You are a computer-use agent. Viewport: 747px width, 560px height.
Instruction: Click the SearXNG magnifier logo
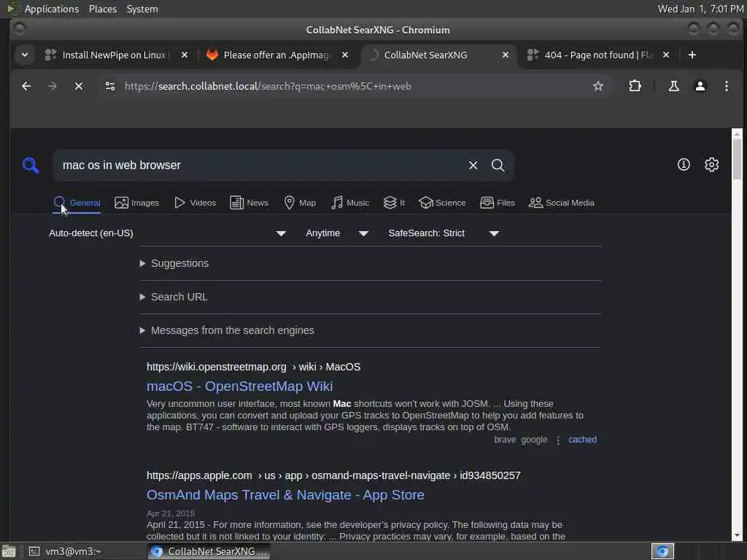click(31, 166)
